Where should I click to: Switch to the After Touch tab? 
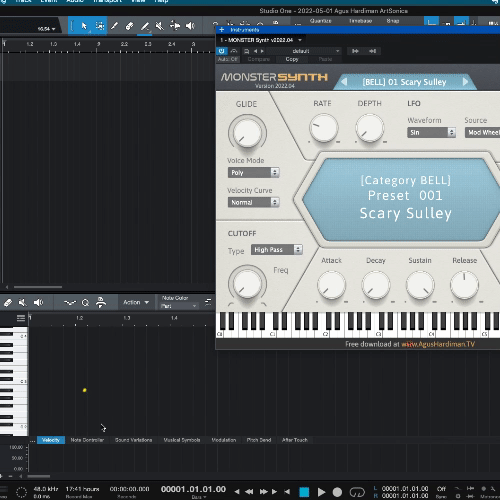(x=295, y=440)
